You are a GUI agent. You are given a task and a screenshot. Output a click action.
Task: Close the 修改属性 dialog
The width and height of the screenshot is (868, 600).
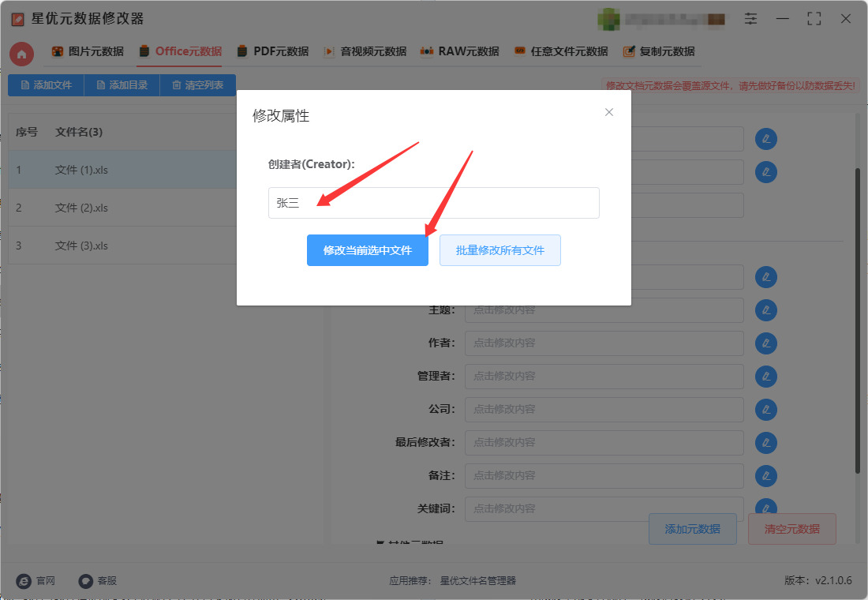coord(609,112)
